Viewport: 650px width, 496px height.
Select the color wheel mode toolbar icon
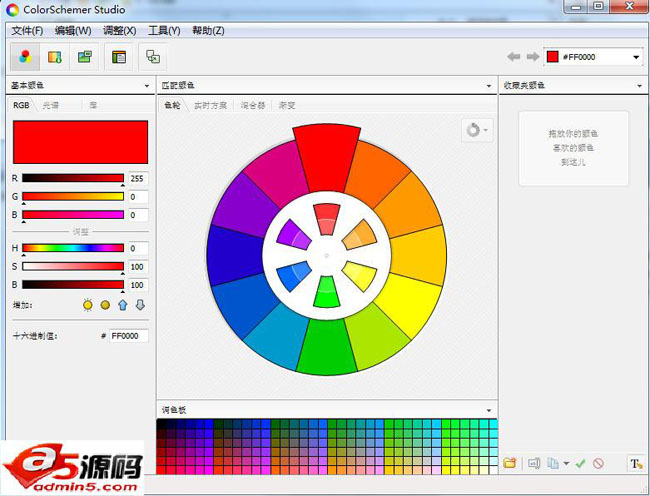[x=25, y=57]
